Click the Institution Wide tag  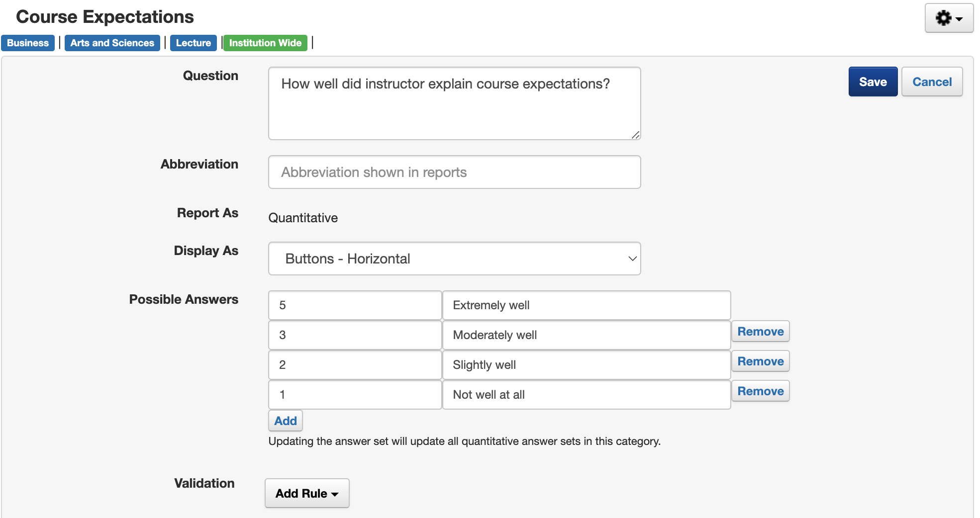[x=265, y=43]
